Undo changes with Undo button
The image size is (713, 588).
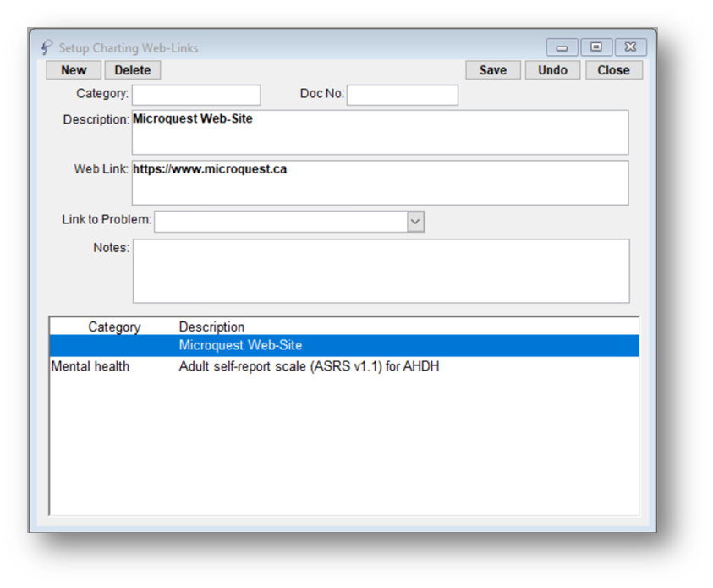552,70
